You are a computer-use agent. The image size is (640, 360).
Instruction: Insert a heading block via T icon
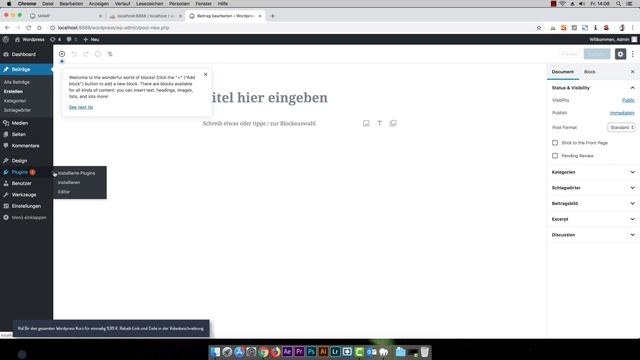[x=380, y=123]
